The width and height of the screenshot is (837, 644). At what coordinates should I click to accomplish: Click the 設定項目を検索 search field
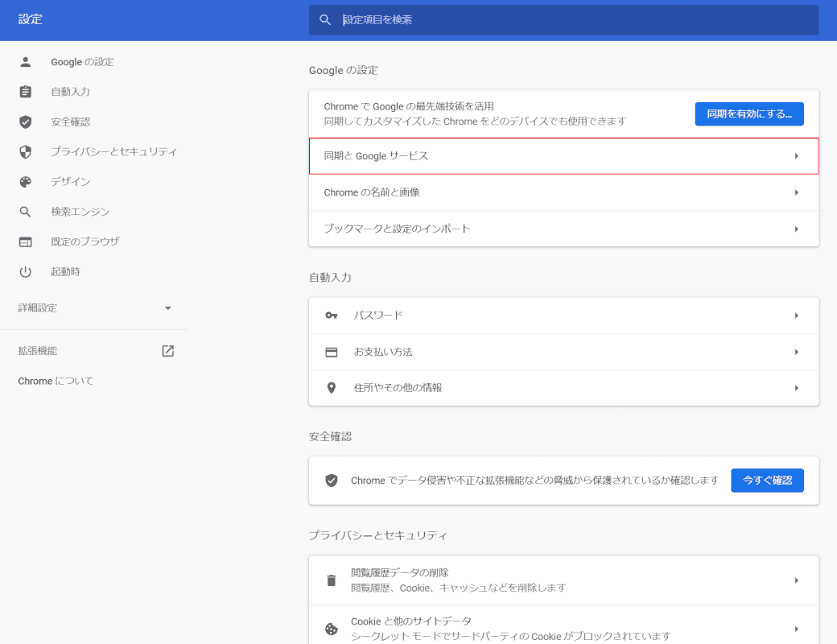(x=563, y=20)
